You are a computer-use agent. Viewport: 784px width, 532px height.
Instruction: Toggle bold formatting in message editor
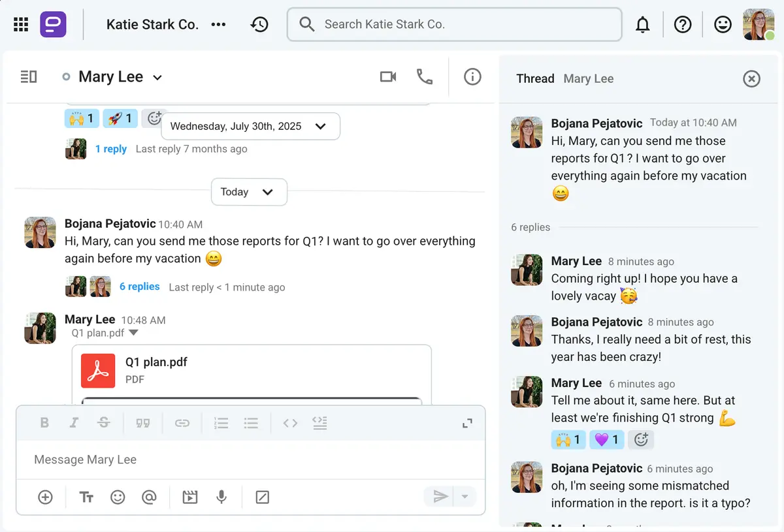44,423
